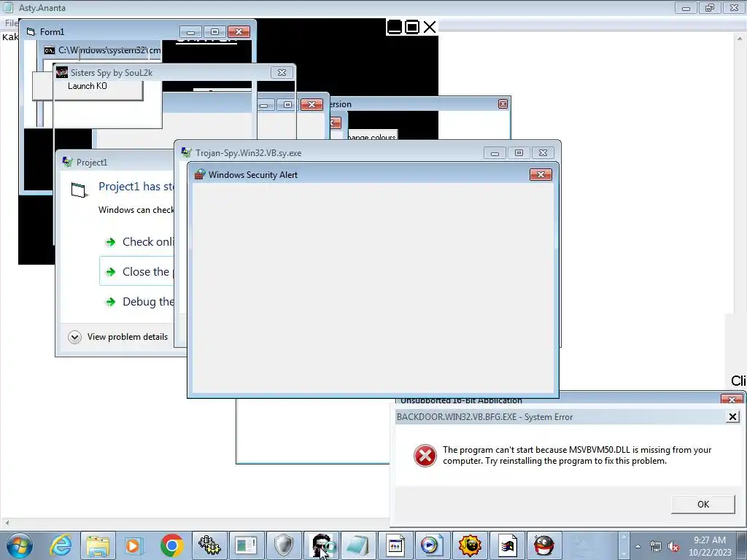Click the white X glyph on black window
Image resolution: width=747 pixels, height=560 pixels.
tap(430, 27)
